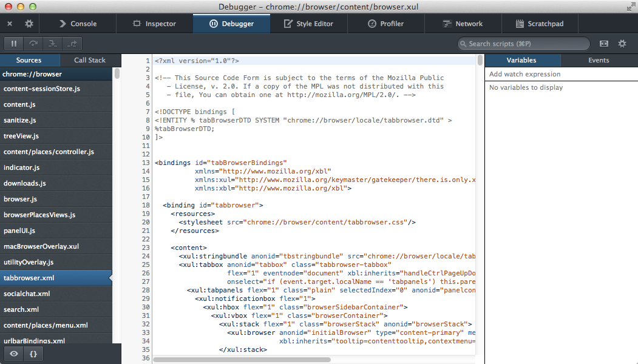
Task: Click the %tabBrowserDTD; line
Action: tap(185, 129)
